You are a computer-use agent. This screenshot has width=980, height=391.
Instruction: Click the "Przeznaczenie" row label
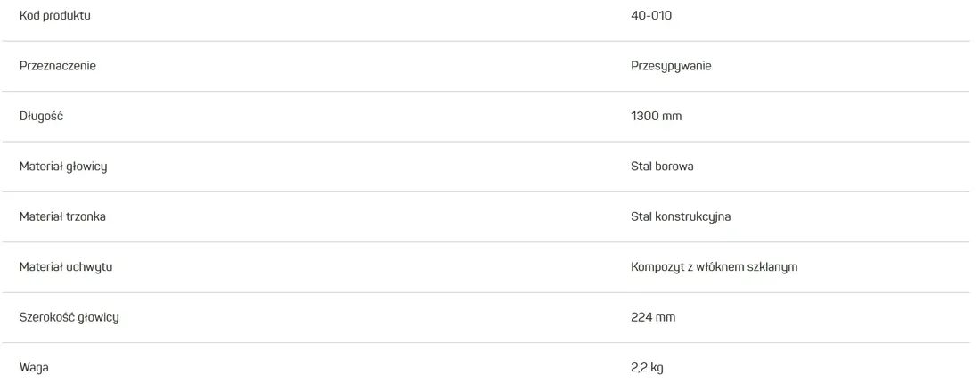click(x=58, y=66)
